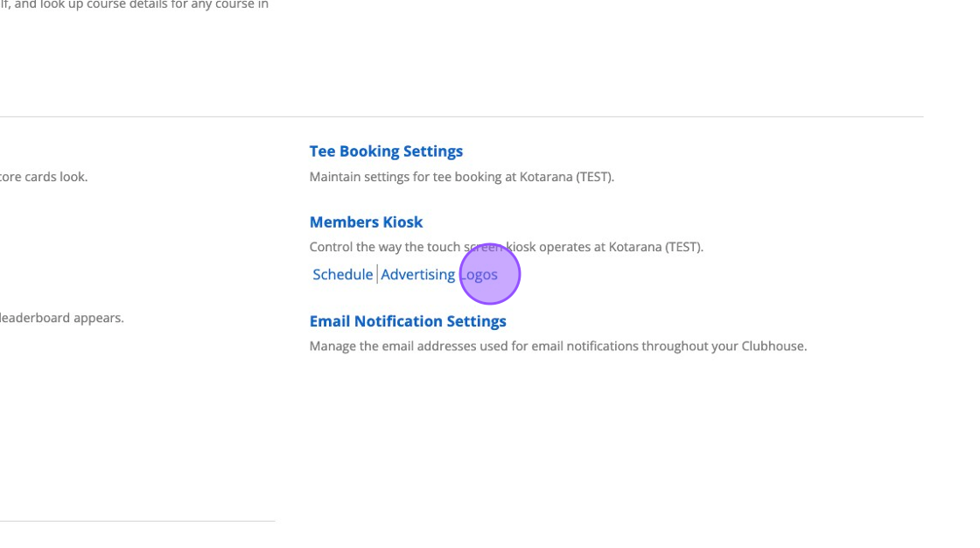Select the kiosk description mentioning touch screen
This screenshot has width=980, height=548.
pos(507,247)
